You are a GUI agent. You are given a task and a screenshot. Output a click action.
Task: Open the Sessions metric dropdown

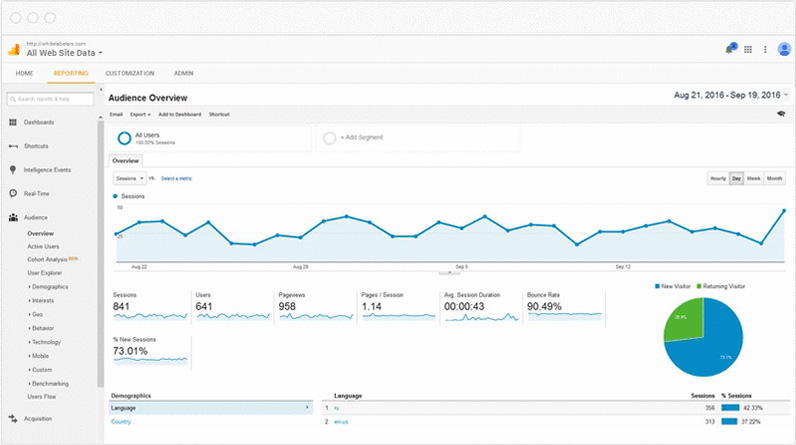129,178
